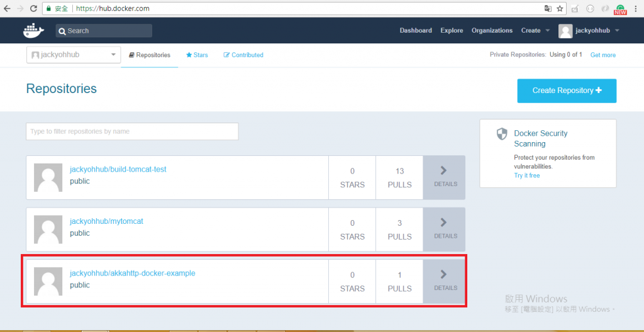Click the 0 STARS count for build-tomcat-test

[352, 177]
